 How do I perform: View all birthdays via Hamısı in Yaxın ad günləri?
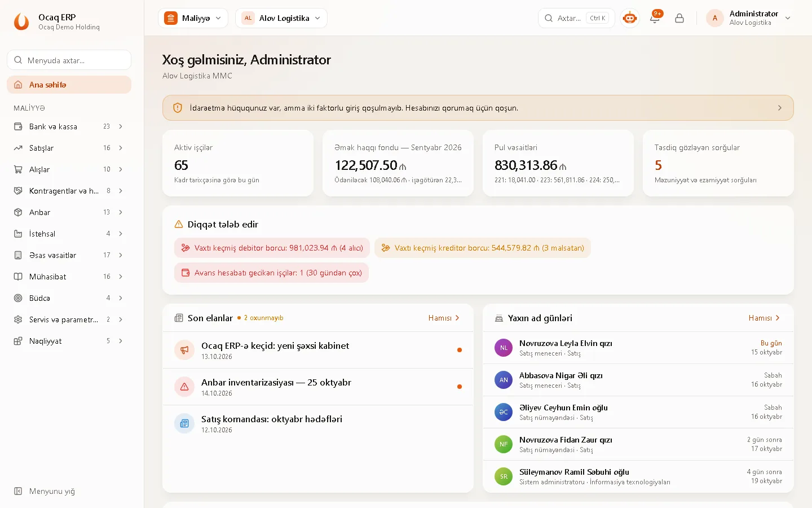click(764, 318)
